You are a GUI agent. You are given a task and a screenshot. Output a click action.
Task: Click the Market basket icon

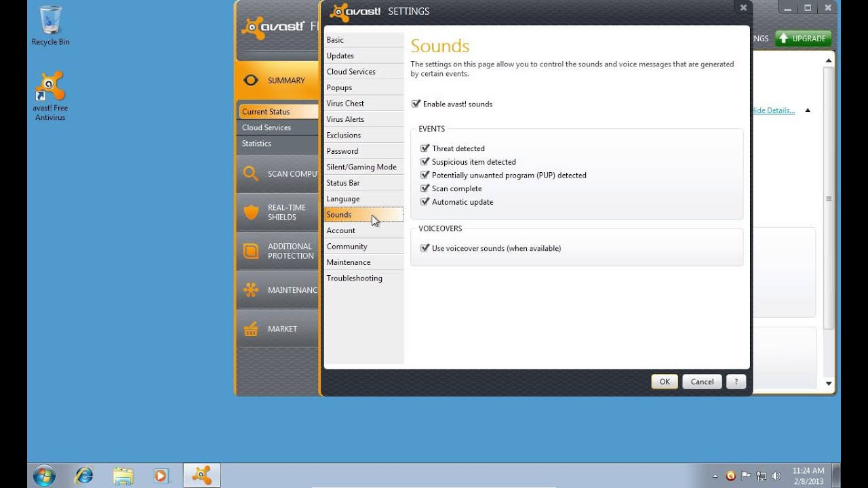pyautogui.click(x=251, y=329)
